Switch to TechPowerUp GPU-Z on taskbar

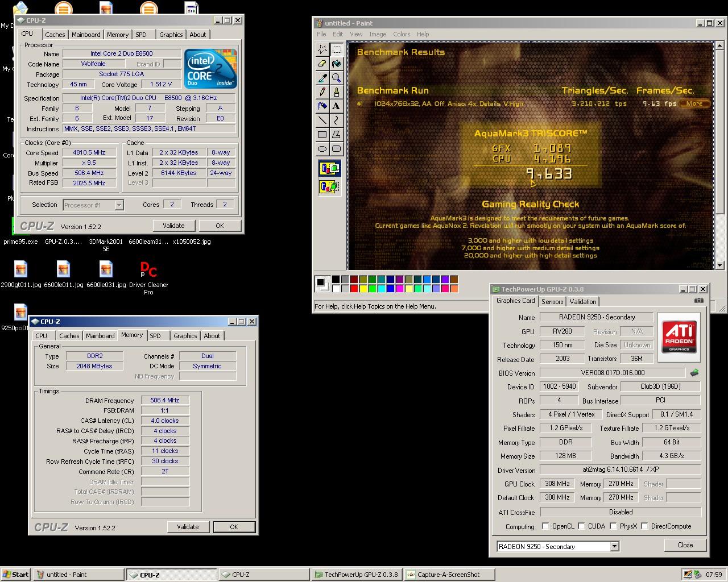(357, 575)
